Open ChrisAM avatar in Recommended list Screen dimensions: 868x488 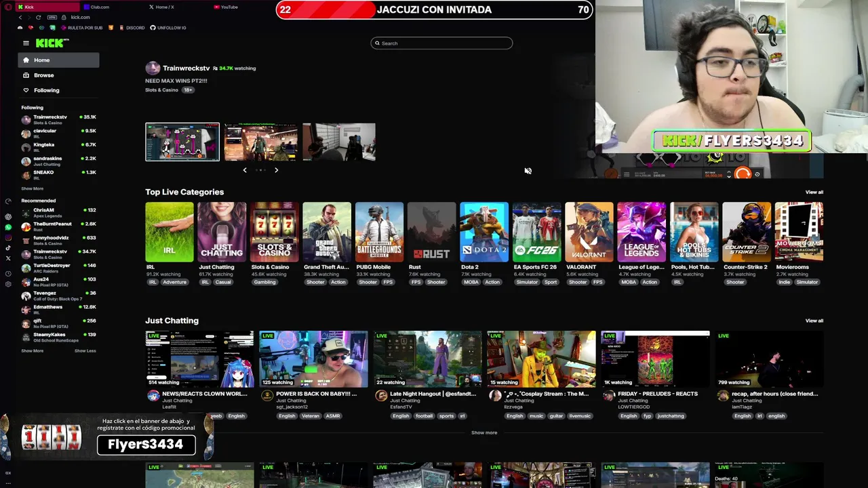coord(26,212)
